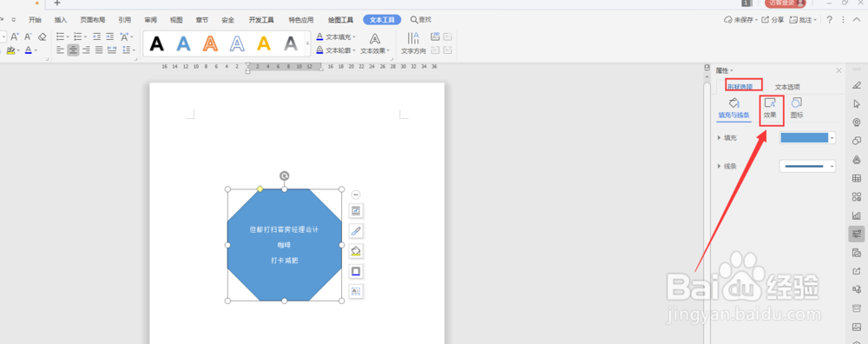
Task: Open the 未保存 cloud status dropdown
Action: (x=740, y=20)
